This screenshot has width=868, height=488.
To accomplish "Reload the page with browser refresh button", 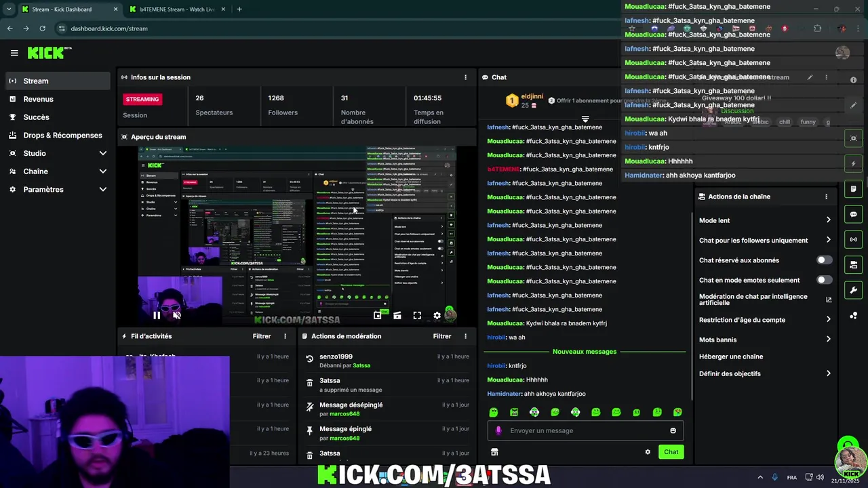I will [x=42, y=28].
